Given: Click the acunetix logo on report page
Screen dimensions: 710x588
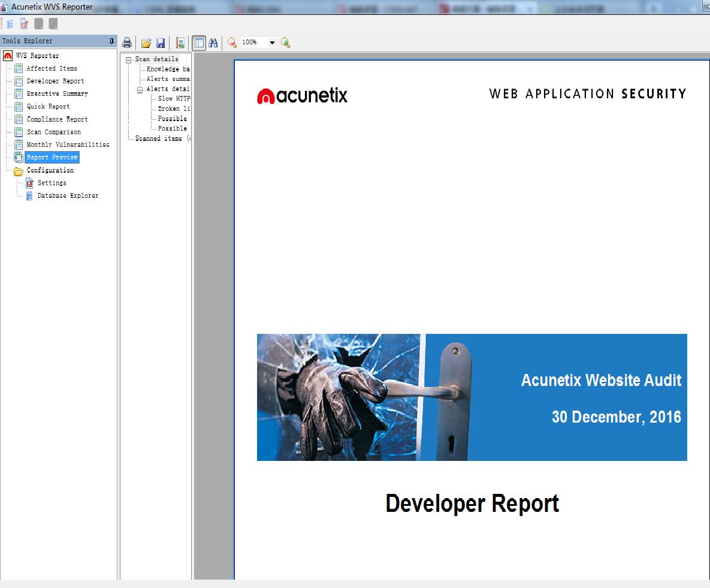Looking at the screenshot, I should pyautogui.click(x=302, y=95).
